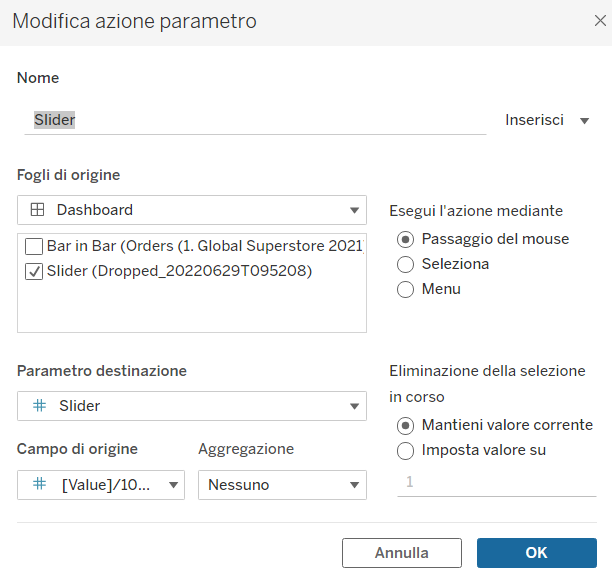Click the Imposta valore su value field

pos(496,482)
